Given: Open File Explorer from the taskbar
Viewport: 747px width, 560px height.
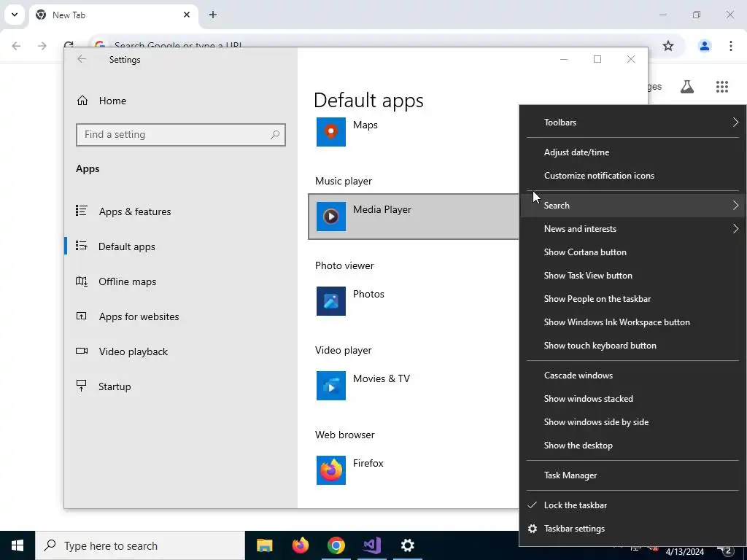Looking at the screenshot, I should pyautogui.click(x=264, y=545).
